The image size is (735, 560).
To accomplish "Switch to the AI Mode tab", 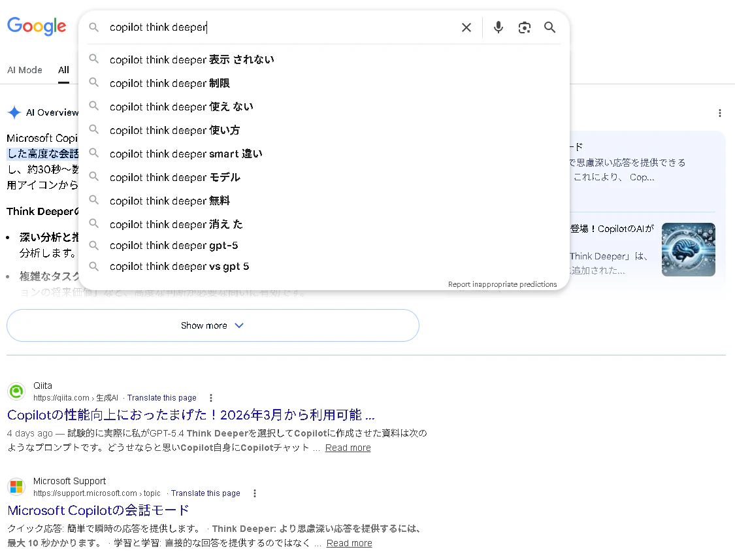I will [24, 70].
